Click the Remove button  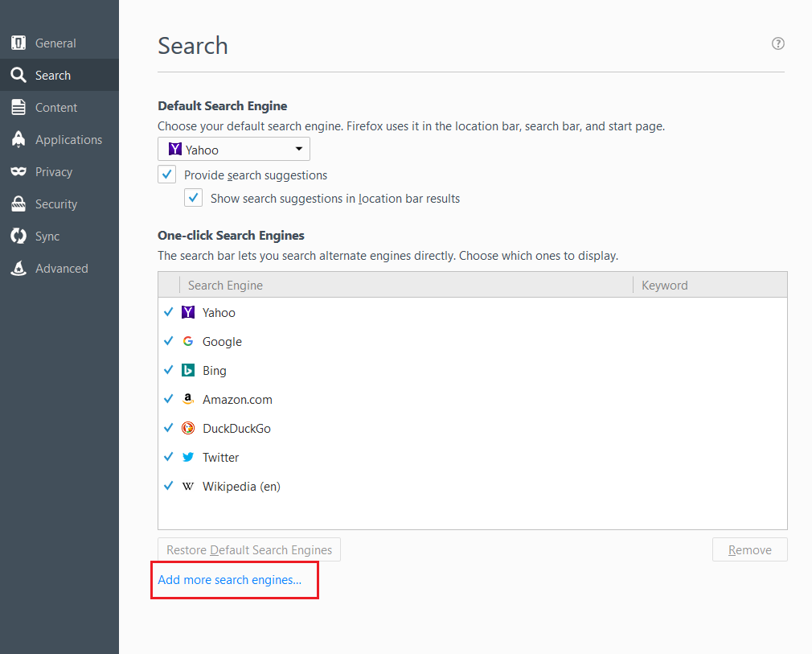pyautogui.click(x=750, y=550)
